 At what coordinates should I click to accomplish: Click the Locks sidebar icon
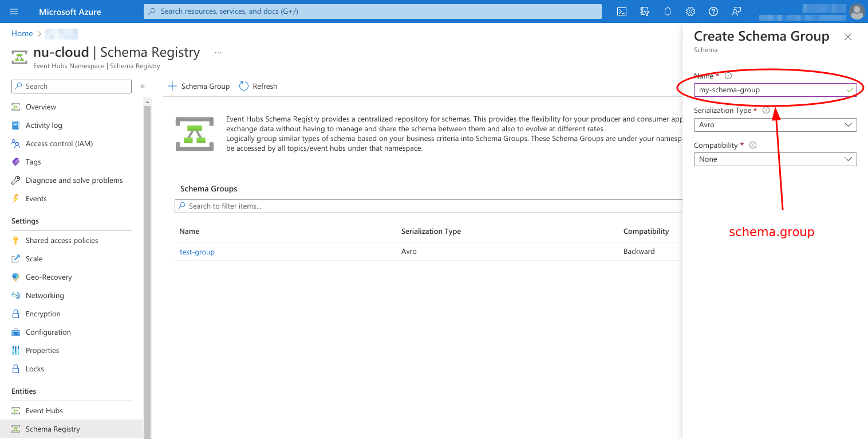pos(16,369)
